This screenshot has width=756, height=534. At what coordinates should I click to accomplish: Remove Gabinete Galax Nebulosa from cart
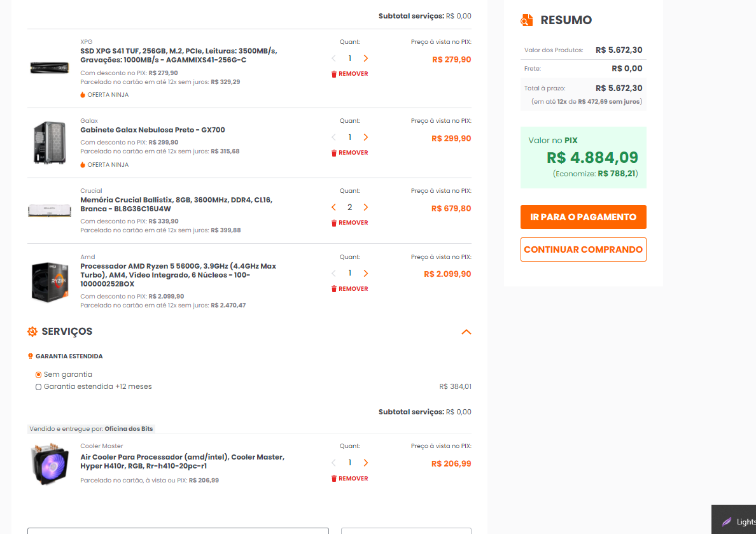pyautogui.click(x=349, y=153)
